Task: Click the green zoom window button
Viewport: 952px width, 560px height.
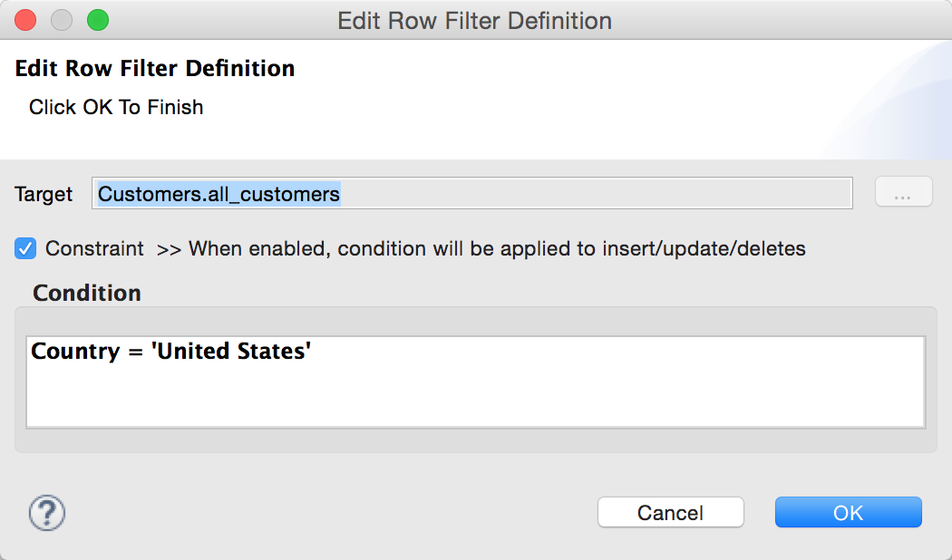Action: (98, 17)
